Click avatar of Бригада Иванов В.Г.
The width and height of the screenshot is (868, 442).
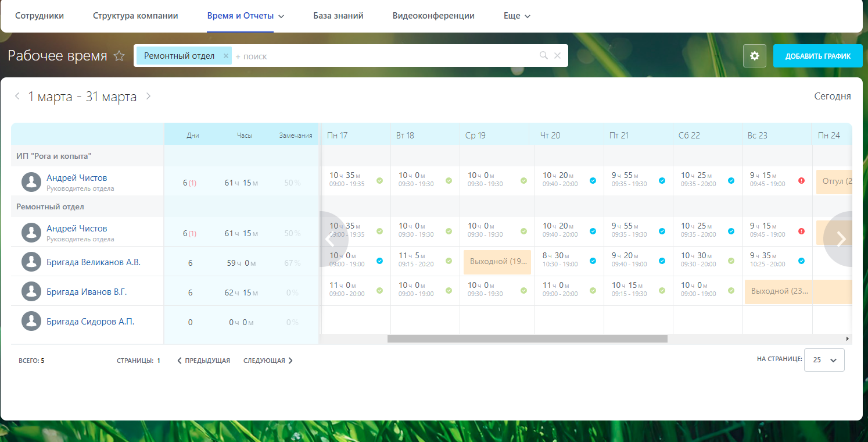pos(31,291)
